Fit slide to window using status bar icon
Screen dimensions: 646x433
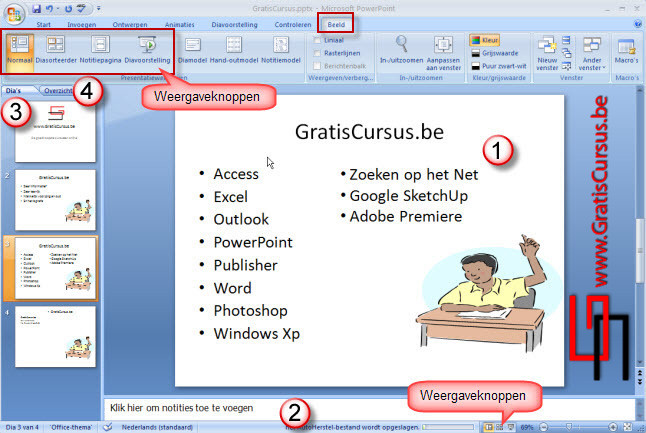[627, 427]
